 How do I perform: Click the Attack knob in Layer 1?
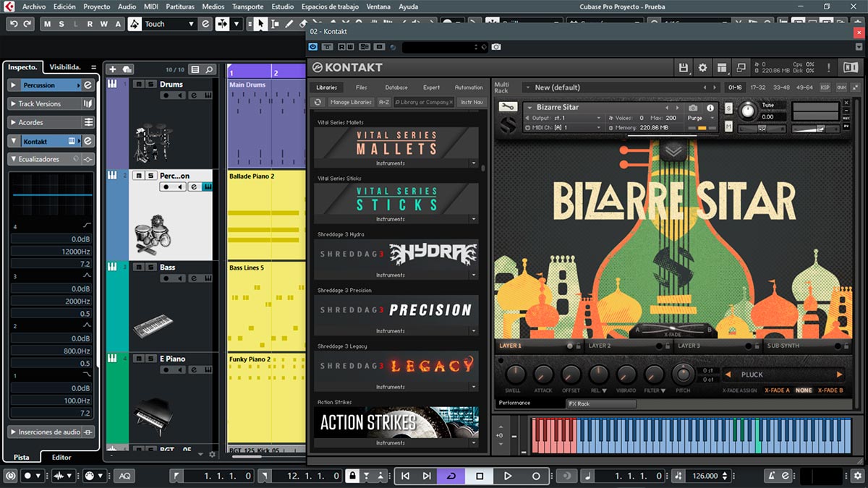542,374
